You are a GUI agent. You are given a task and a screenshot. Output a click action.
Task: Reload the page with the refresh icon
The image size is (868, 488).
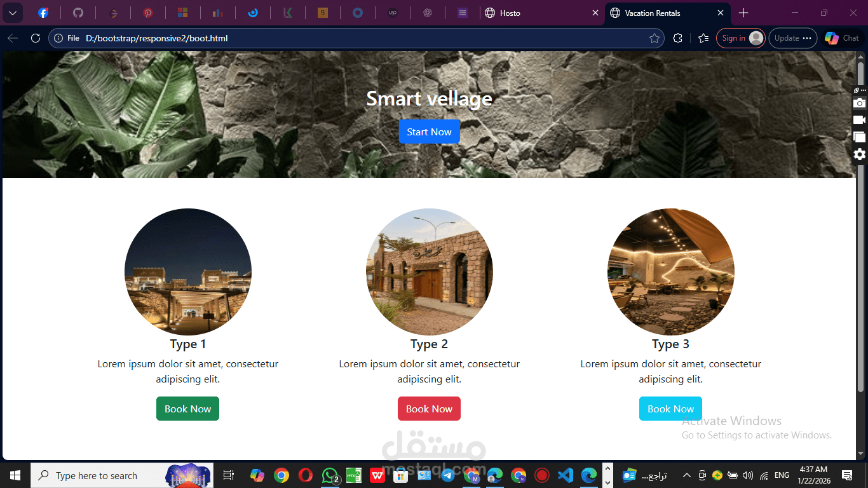[35, 37]
